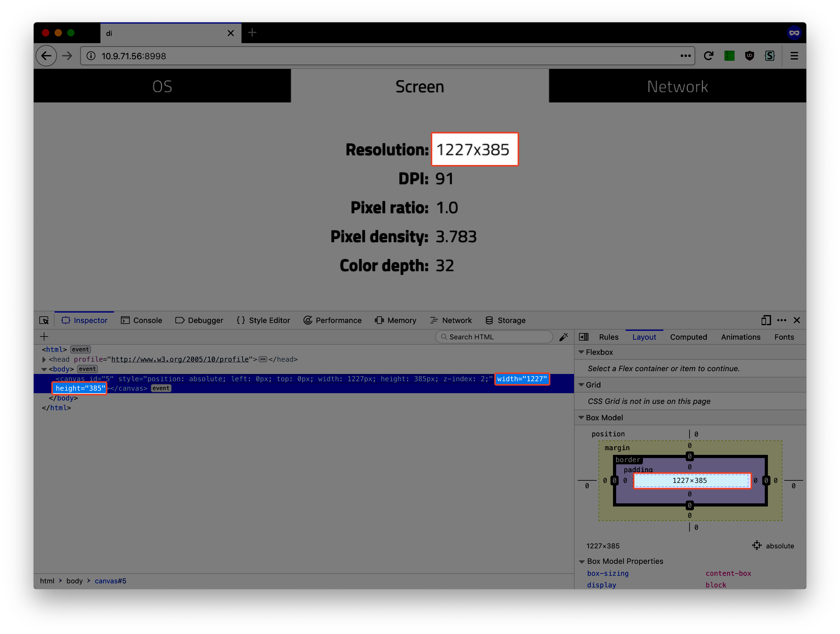The width and height of the screenshot is (840, 634).
Task: Click the browser reload button
Action: pos(708,56)
